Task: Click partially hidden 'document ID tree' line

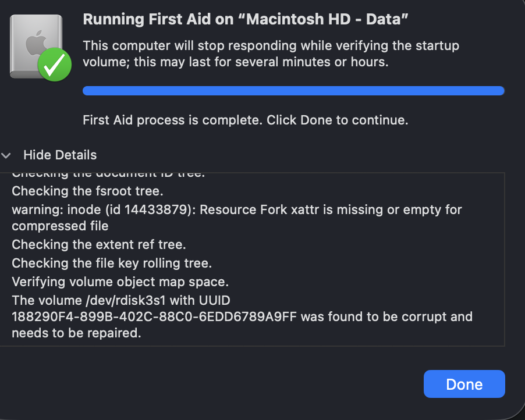Action: (108, 175)
